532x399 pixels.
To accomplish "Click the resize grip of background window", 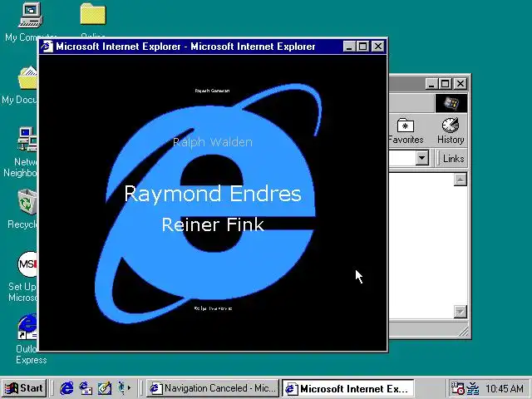I will [463, 331].
